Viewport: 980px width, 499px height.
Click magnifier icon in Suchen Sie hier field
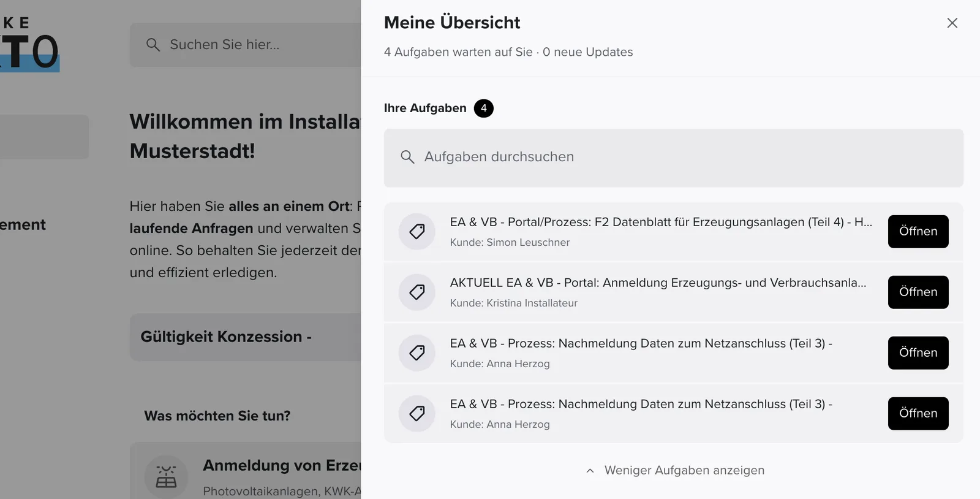pyautogui.click(x=153, y=45)
